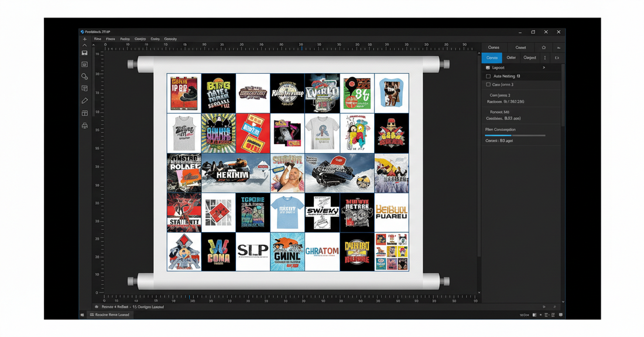Select the overlapping circles shape tool
This screenshot has height=337, width=644.
(x=85, y=76)
